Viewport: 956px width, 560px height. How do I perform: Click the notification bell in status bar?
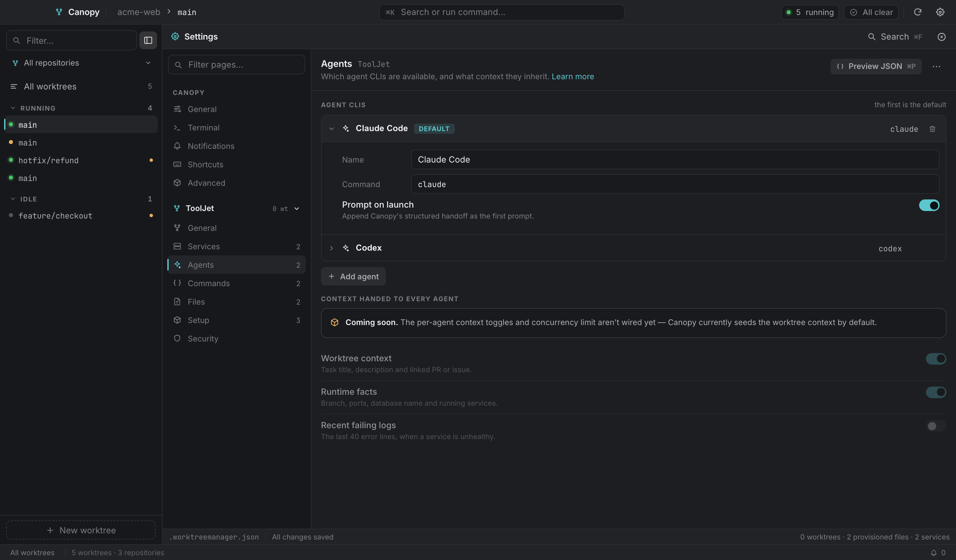coord(933,552)
